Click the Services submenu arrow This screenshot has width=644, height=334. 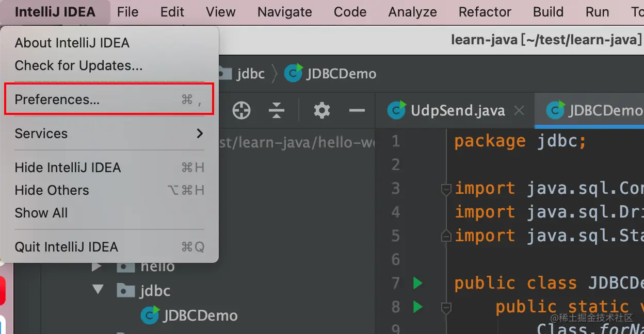pos(200,133)
